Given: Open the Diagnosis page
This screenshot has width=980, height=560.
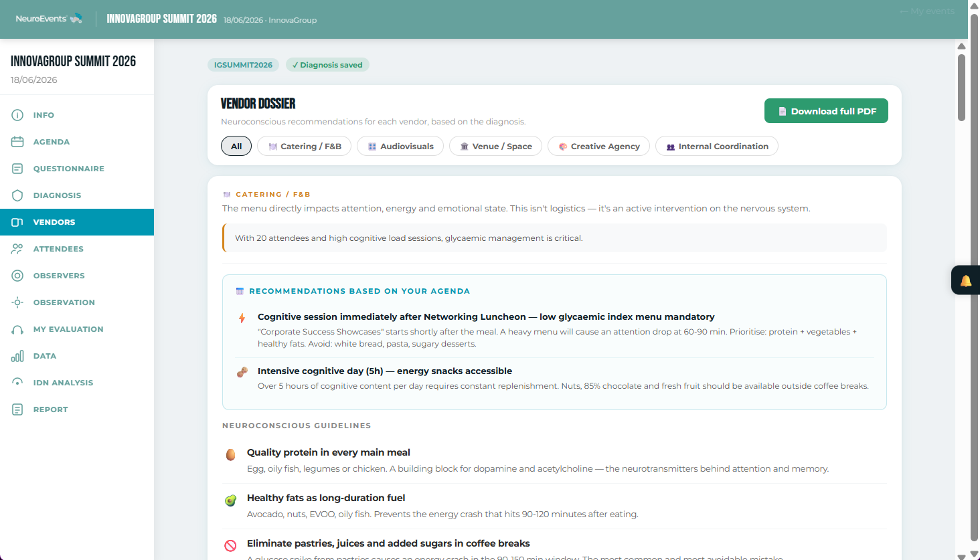Looking at the screenshot, I should 77,195.
